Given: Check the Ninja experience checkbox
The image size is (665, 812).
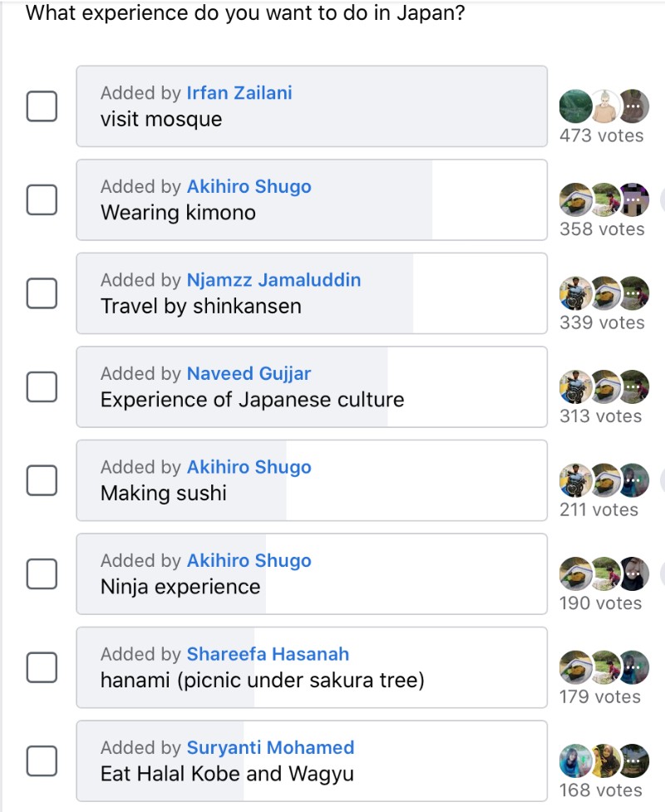Looking at the screenshot, I should [x=42, y=573].
